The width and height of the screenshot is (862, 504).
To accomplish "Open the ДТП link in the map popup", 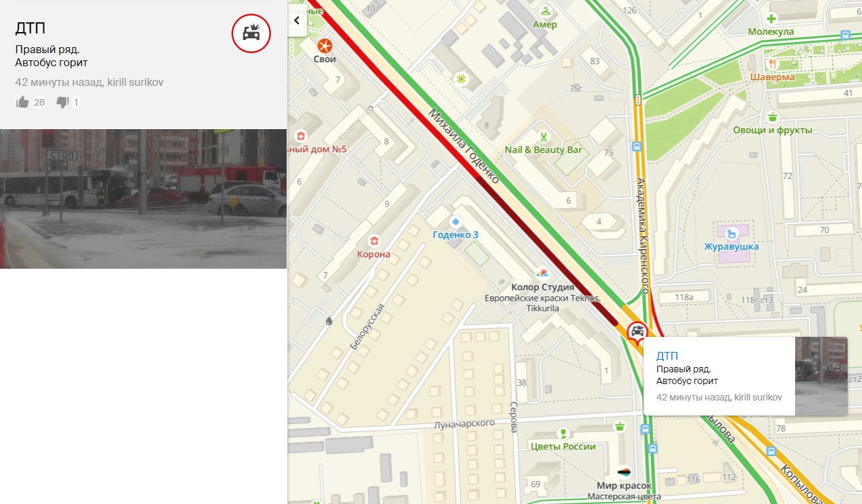I will point(667,356).
